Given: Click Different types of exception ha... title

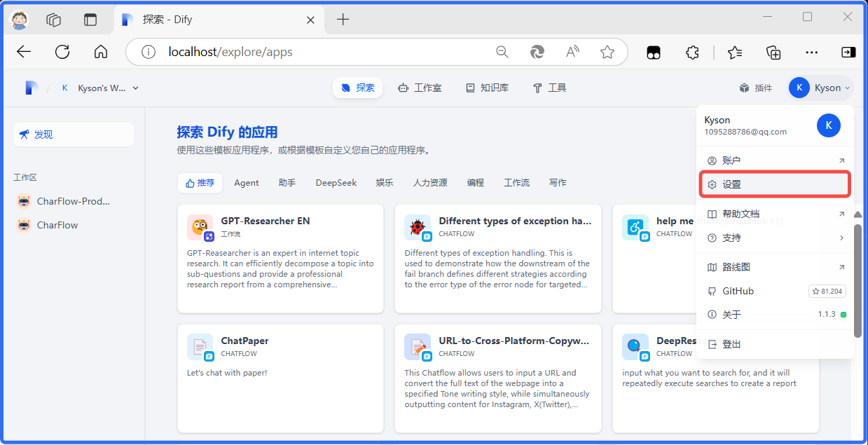Looking at the screenshot, I should (x=516, y=221).
